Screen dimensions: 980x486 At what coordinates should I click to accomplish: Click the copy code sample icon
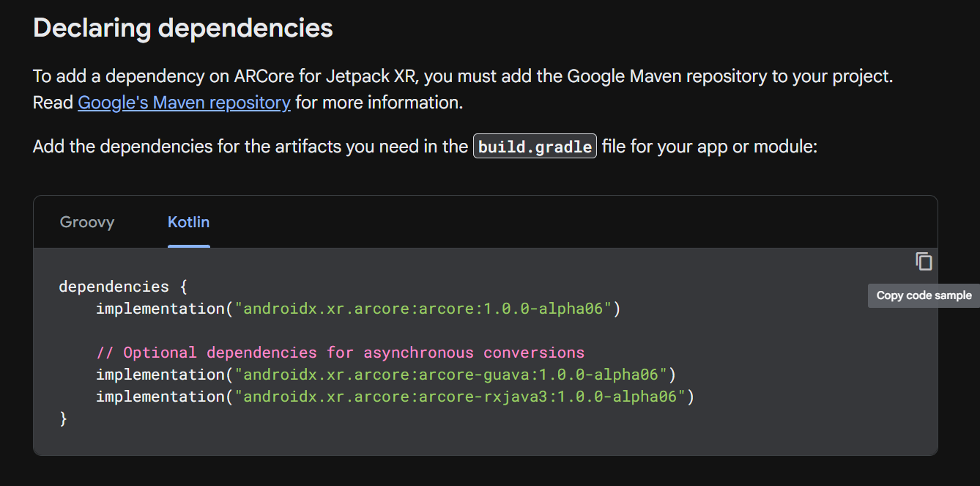coord(924,261)
